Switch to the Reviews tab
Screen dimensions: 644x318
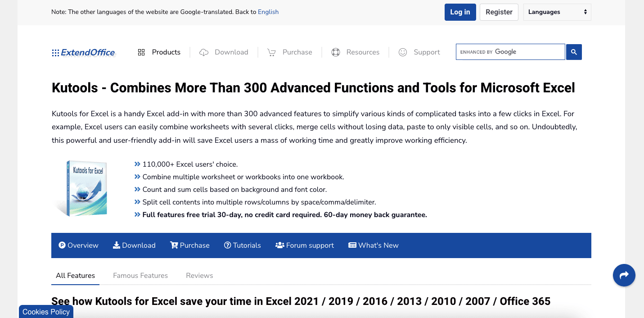[199, 276]
